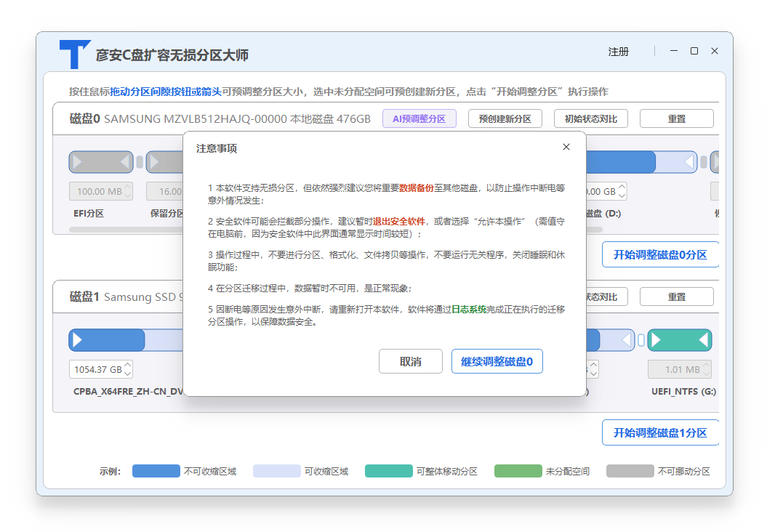Decrease the 100.00 MB EFI size with down arrow

[x=128, y=196]
